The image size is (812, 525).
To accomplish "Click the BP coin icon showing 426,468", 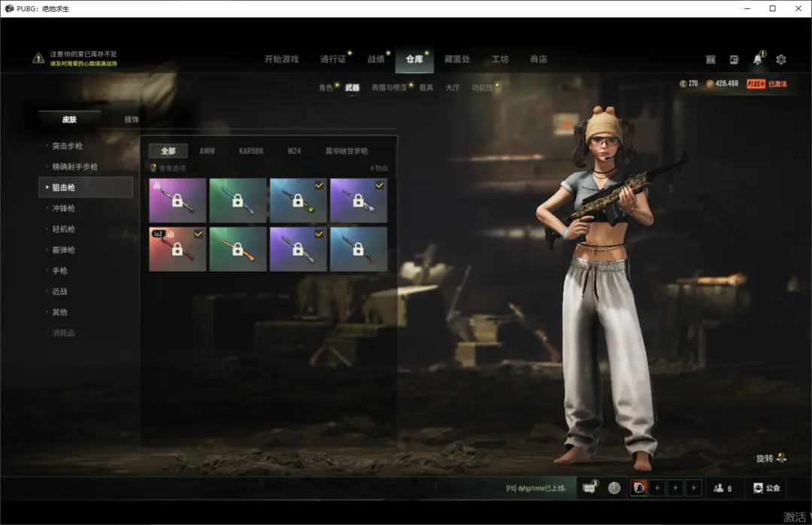I will pyautogui.click(x=710, y=83).
